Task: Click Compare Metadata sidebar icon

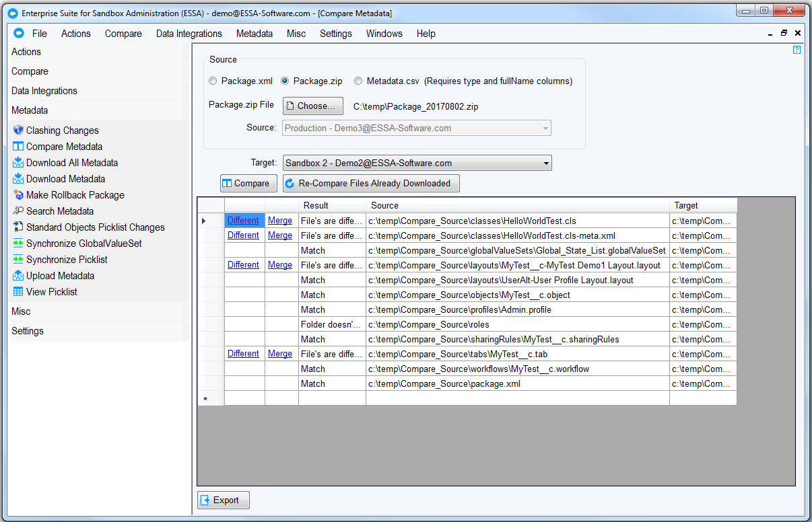Action: click(18, 147)
